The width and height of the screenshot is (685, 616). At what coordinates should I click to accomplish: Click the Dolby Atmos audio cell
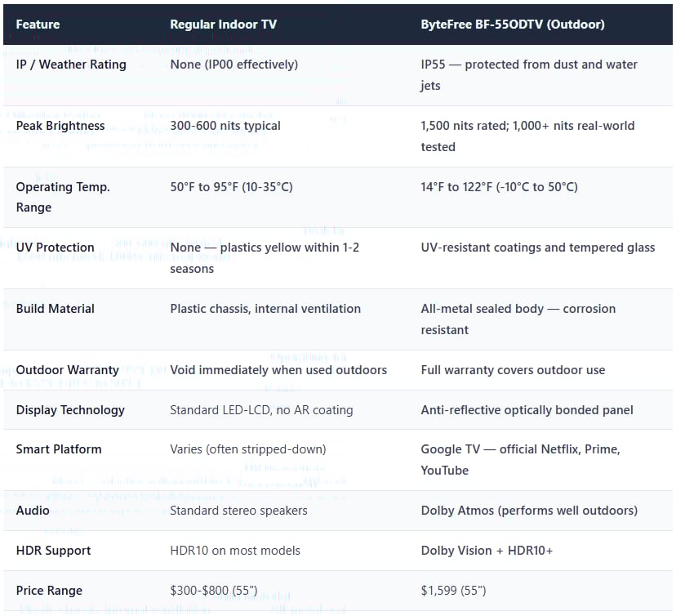[x=528, y=511]
